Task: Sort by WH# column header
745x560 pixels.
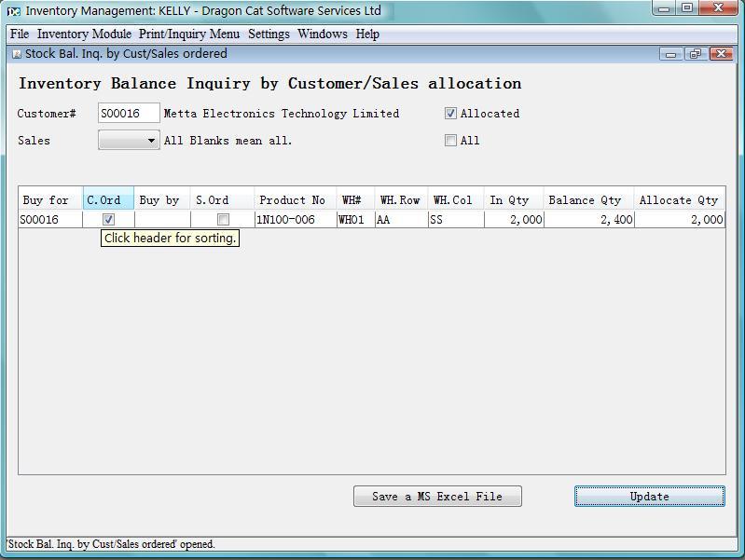Action: click(356, 200)
